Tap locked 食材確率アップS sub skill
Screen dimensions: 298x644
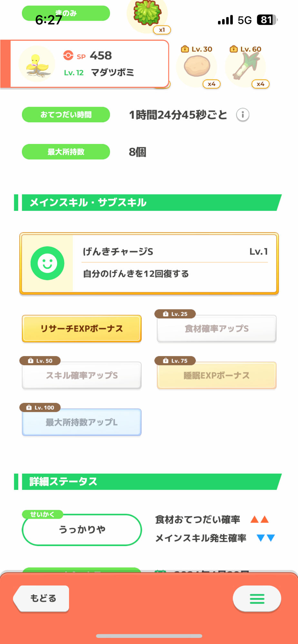click(216, 328)
